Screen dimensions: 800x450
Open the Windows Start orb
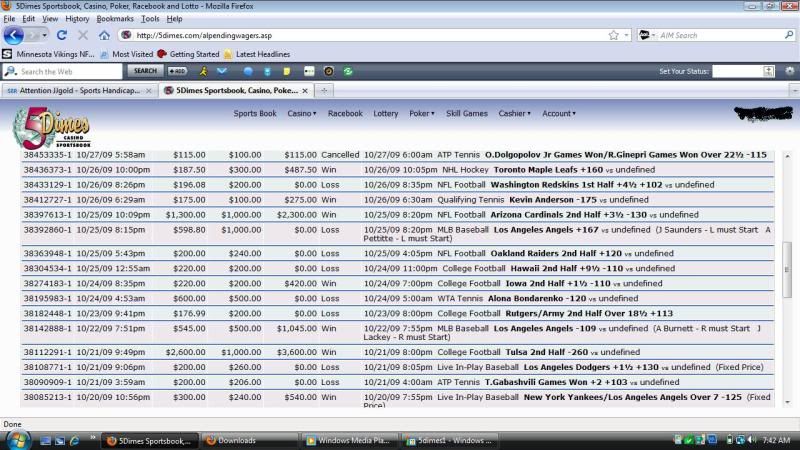pyautogui.click(x=17, y=440)
